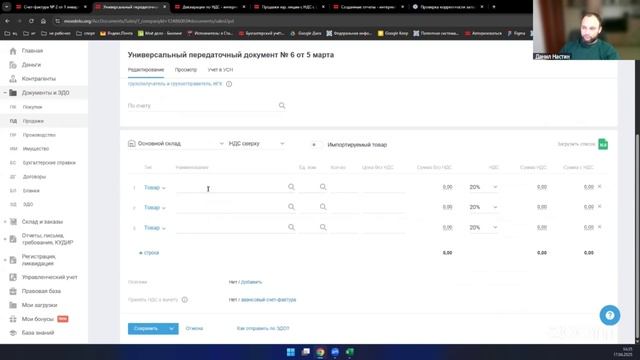
Task: Open Мои бонусы in sidebar
Action: tap(38, 319)
